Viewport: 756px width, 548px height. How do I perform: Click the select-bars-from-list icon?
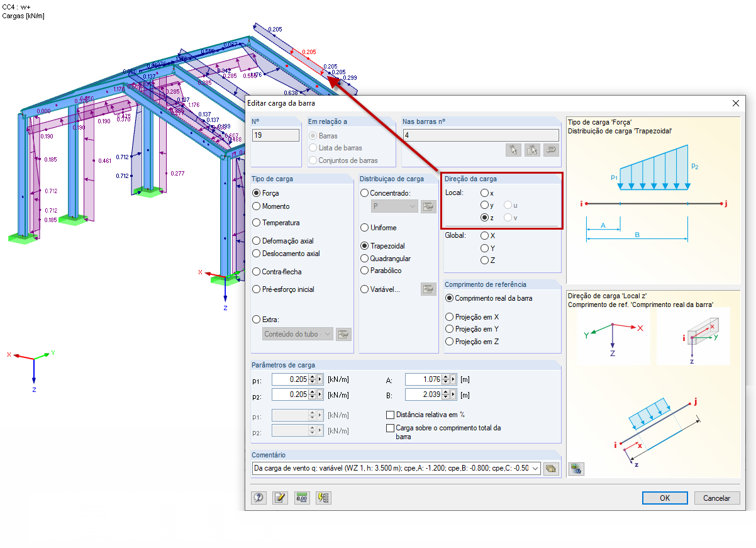532,150
